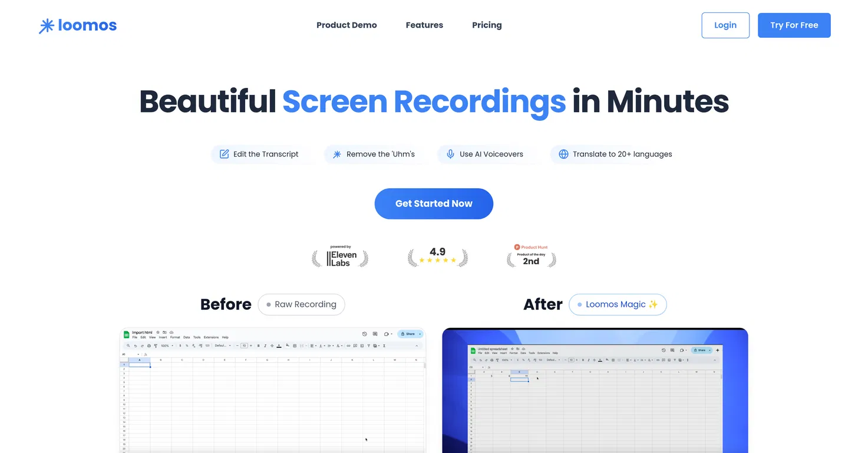Click the Edit the Transcript pencil icon
The height and width of the screenshot is (453, 868).
(224, 154)
